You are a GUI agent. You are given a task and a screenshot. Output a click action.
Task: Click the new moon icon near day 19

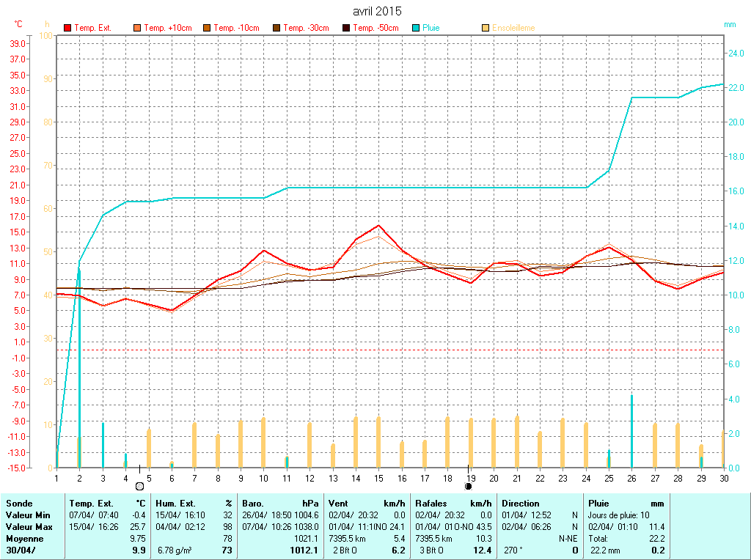[469, 485]
